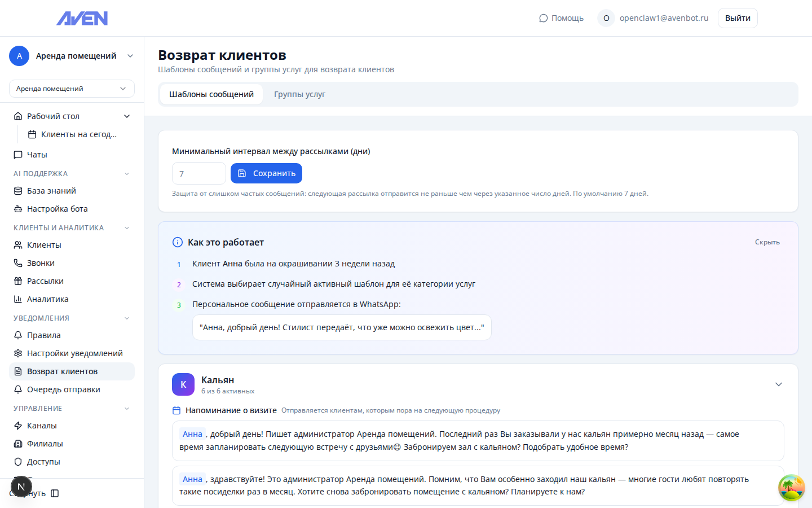The height and width of the screenshot is (508, 812).
Task: Expand the Аренда помещений branch dropdown
Action: pyautogui.click(x=72, y=89)
